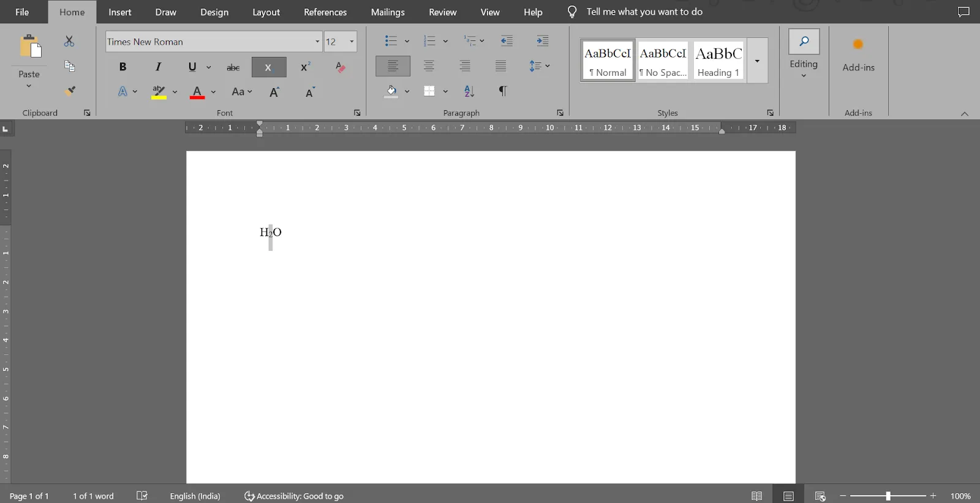Open the Comments speech bubble

coord(963,12)
